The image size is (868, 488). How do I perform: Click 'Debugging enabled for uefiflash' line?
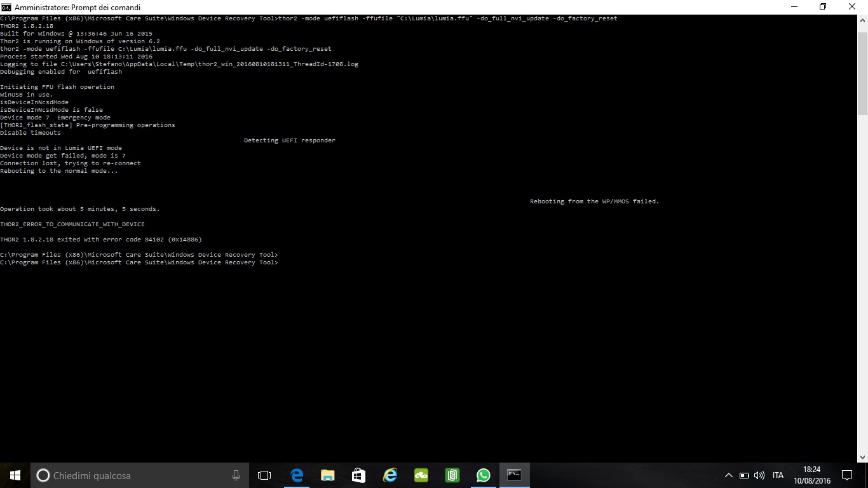(61, 72)
